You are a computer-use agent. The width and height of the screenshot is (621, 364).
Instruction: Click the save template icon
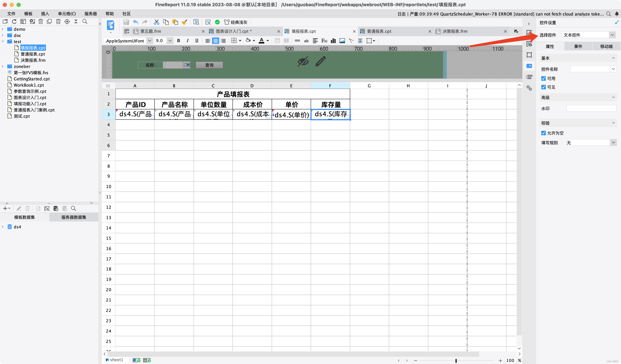tap(126, 22)
